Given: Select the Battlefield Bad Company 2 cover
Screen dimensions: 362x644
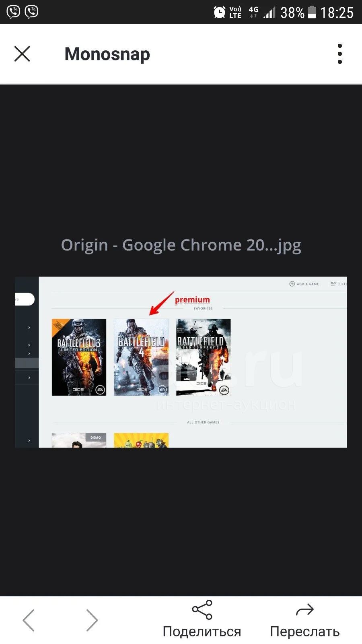Looking at the screenshot, I should 204,357.
